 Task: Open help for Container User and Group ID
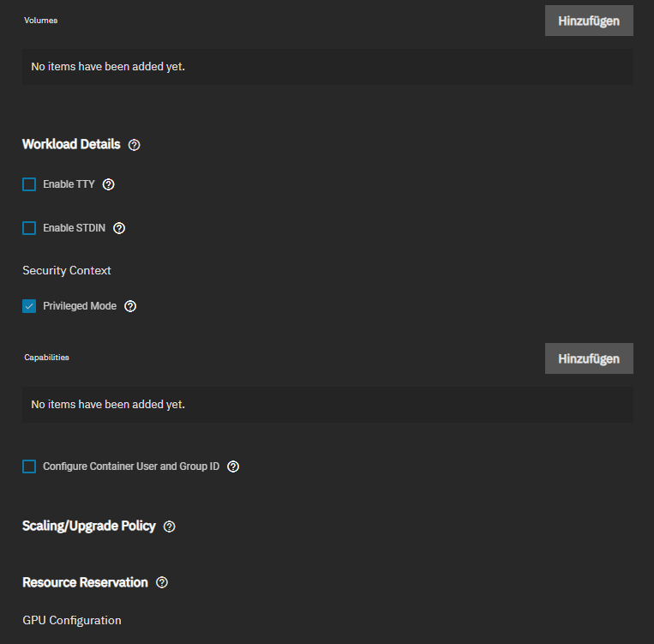[x=233, y=466]
